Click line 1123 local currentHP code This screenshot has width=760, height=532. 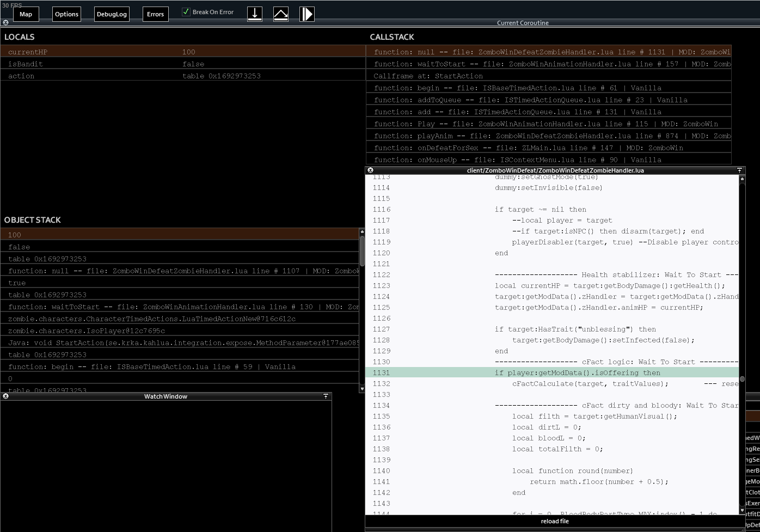pos(610,285)
